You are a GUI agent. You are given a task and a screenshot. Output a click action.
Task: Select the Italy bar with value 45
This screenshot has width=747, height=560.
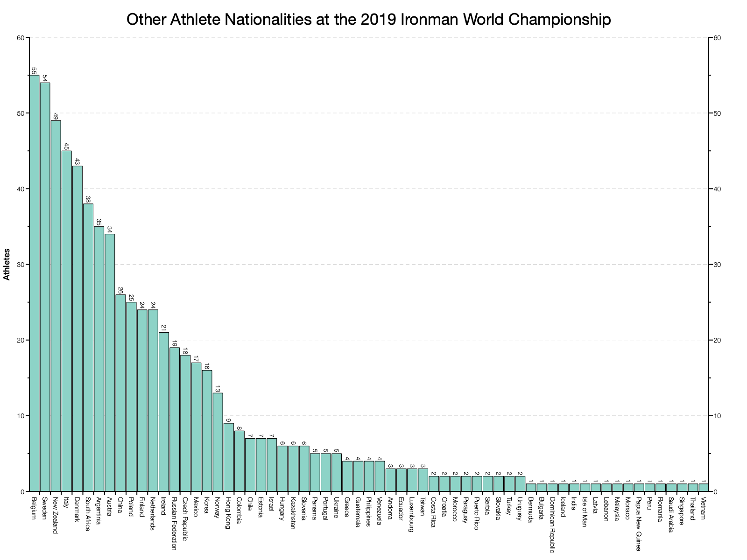pos(67,321)
